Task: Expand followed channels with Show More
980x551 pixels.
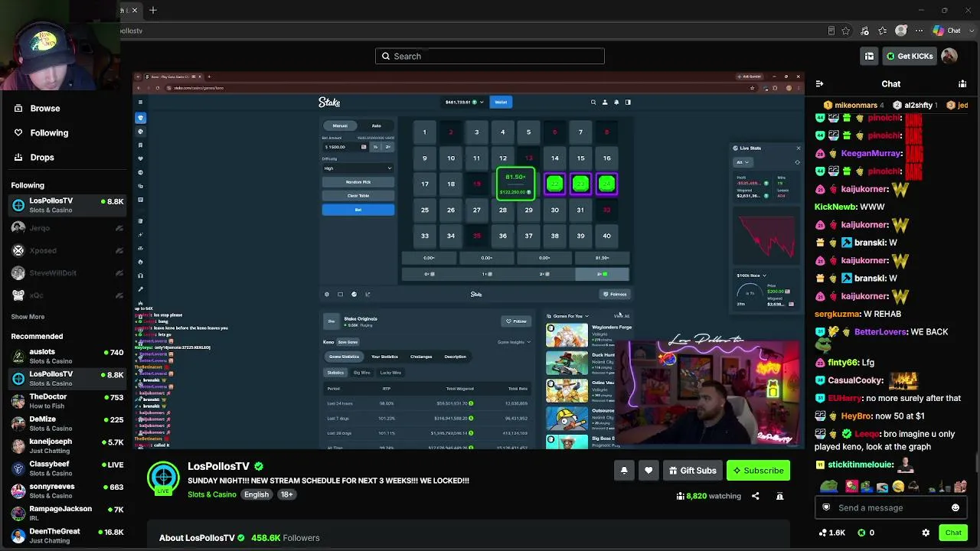Action: click(28, 317)
